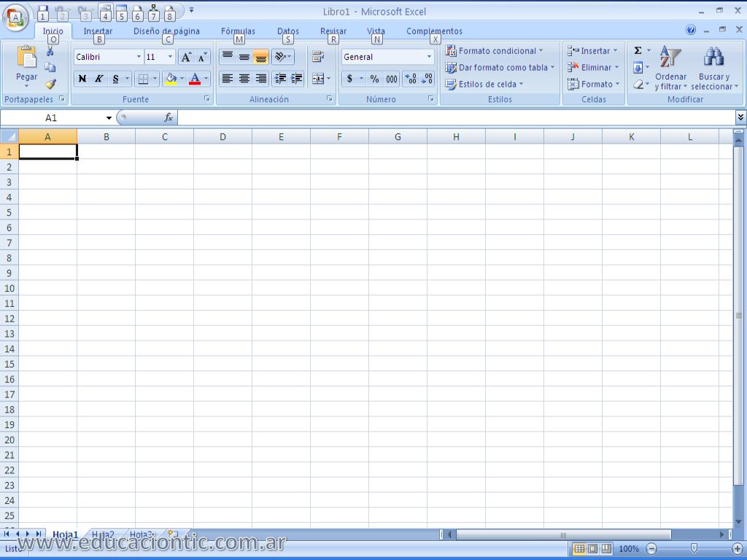This screenshot has height=560, width=747.
Task: Toggle underline S formatting
Action: point(115,79)
